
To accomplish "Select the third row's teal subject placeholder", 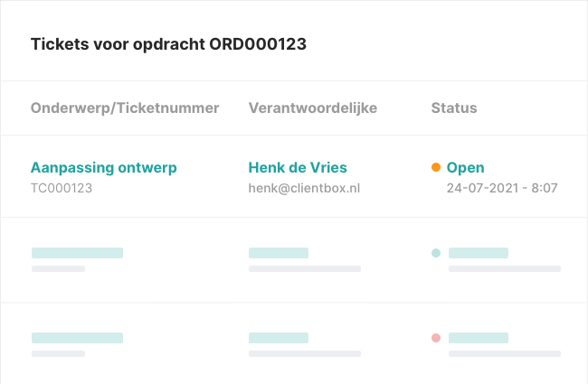I will click(77, 338).
